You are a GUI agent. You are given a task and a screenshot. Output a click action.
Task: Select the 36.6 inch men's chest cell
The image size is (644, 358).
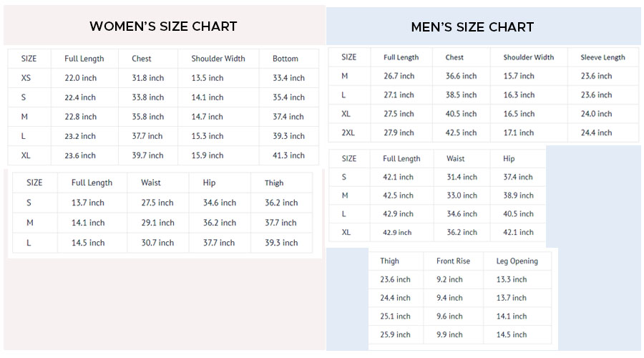461,76
